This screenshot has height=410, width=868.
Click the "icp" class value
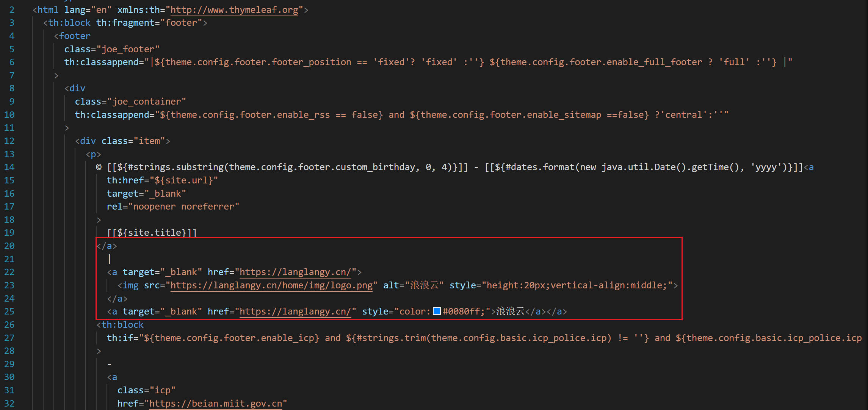[x=163, y=390]
